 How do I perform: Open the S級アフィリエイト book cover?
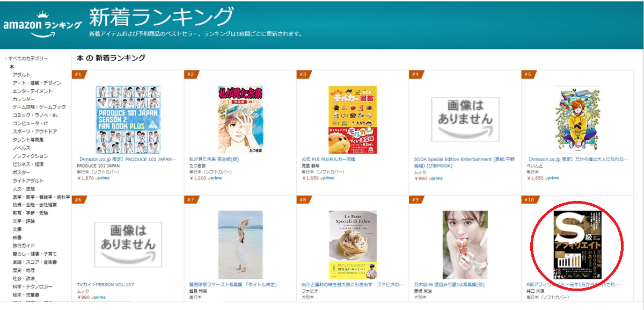(x=577, y=244)
